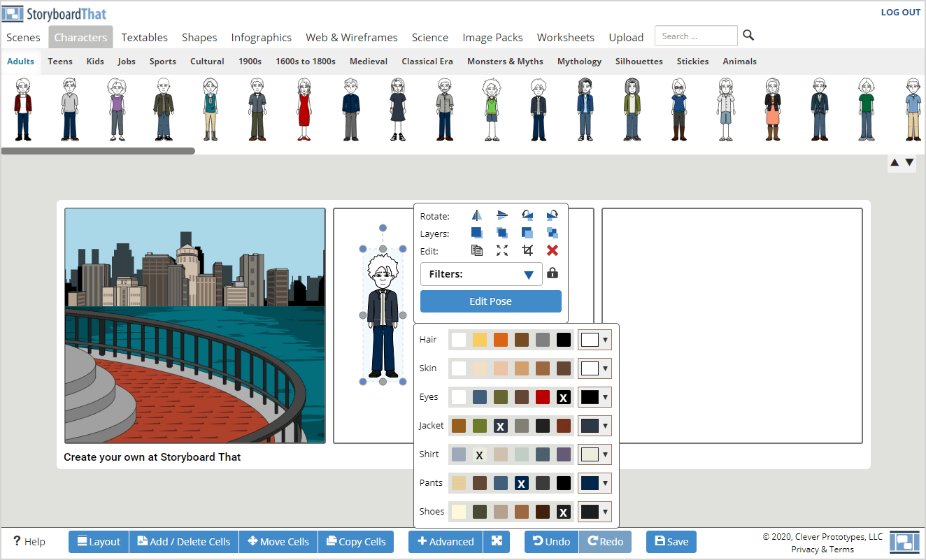The height and width of the screenshot is (560, 926).
Task: Delete the character with the red X
Action: (553, 250)
